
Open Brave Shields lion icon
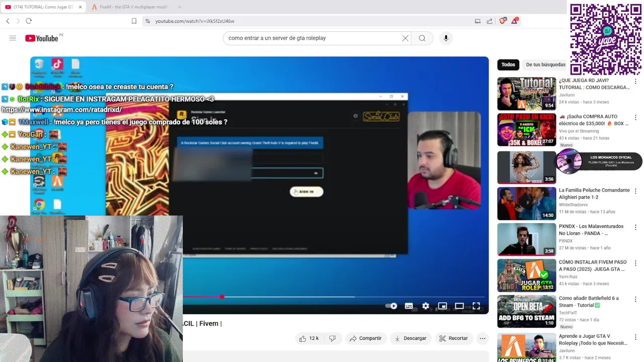click(503, 21)
